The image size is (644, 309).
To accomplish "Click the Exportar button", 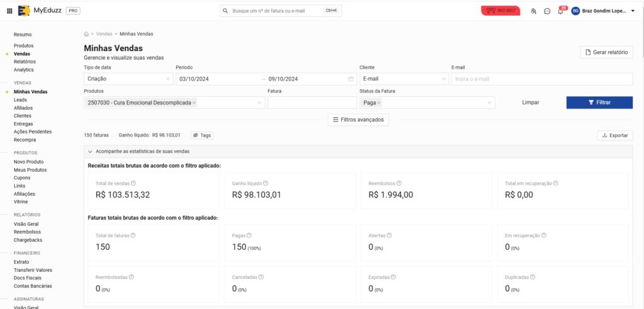I will (x=615, y=135).
